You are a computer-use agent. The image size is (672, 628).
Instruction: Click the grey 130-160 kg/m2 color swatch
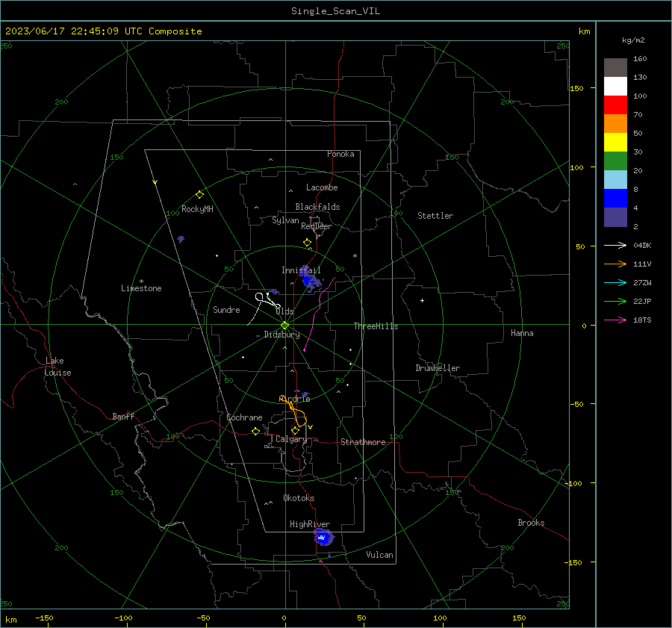coord(615,68)
